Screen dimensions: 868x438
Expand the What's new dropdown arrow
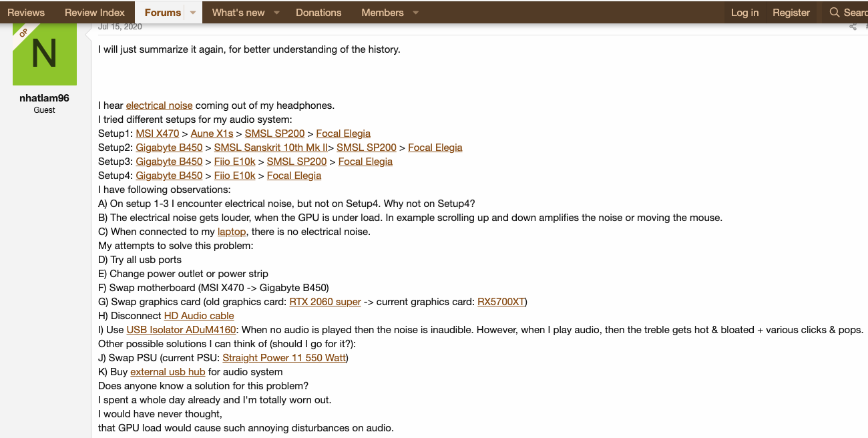click(x=276, y=13)
